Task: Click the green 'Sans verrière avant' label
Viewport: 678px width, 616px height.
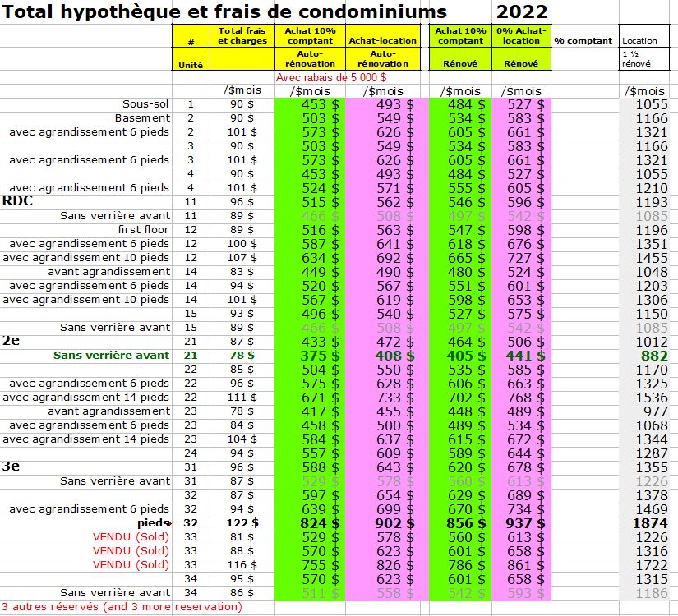Action: [111, 356]
